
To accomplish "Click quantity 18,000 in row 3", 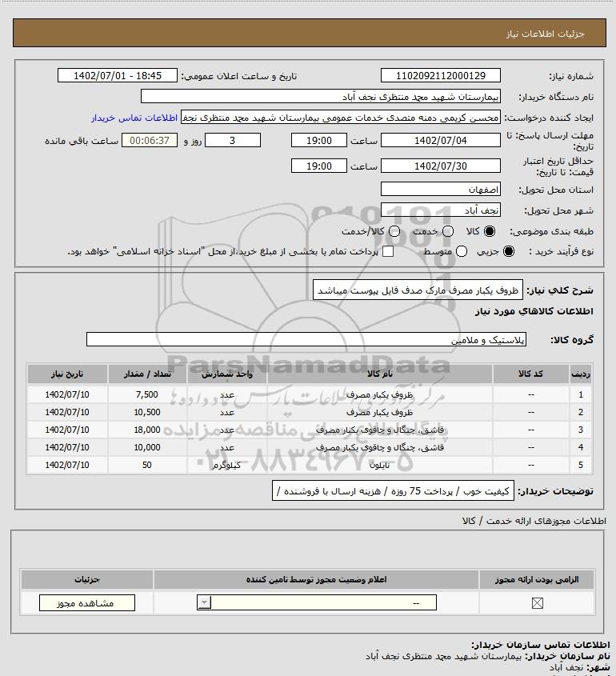I will pos(147,430).
